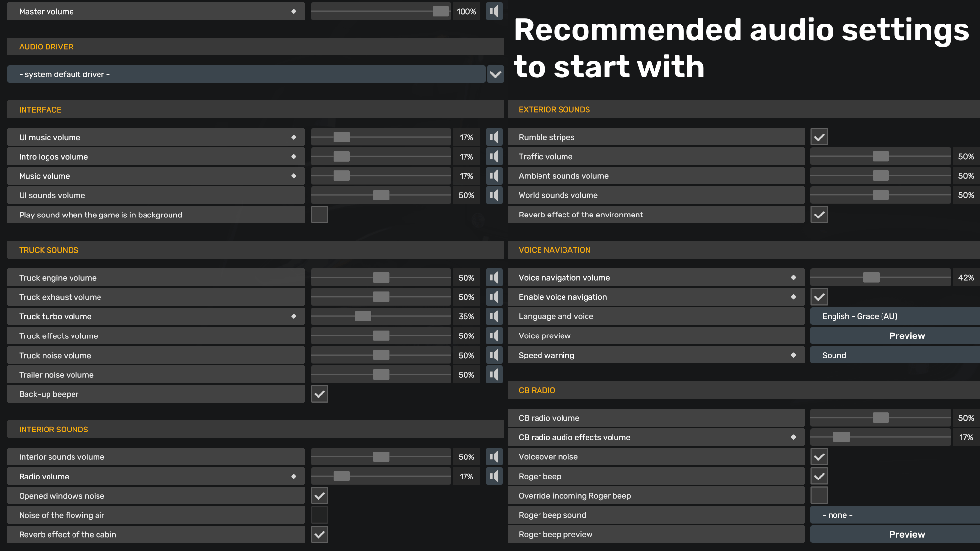Disable the Back-up beeper checkbox
The width and height of the screenshot is (980, 551).
[319, 394]
